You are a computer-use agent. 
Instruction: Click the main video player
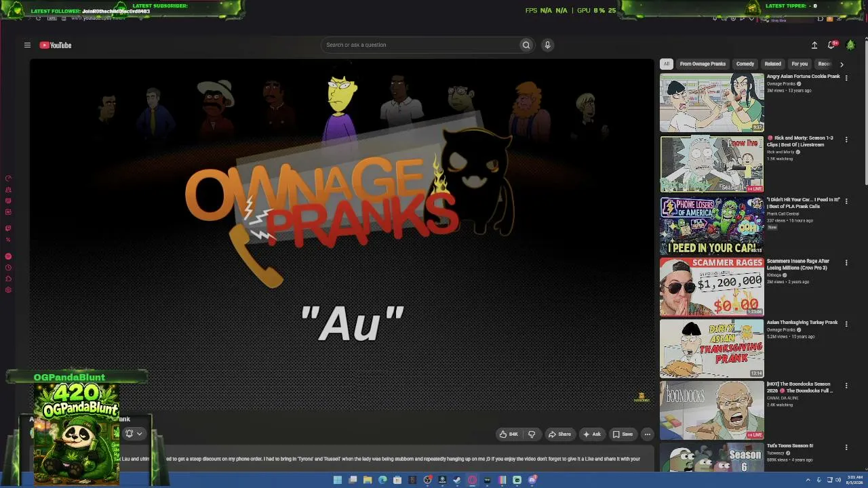342,235
